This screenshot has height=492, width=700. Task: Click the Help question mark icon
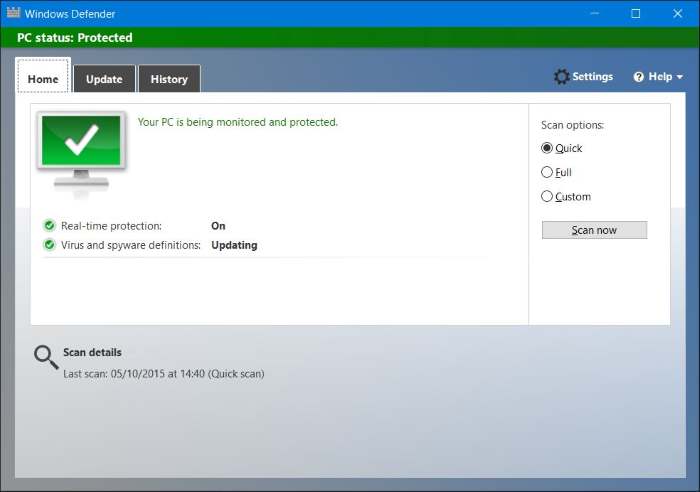[638, 77]
